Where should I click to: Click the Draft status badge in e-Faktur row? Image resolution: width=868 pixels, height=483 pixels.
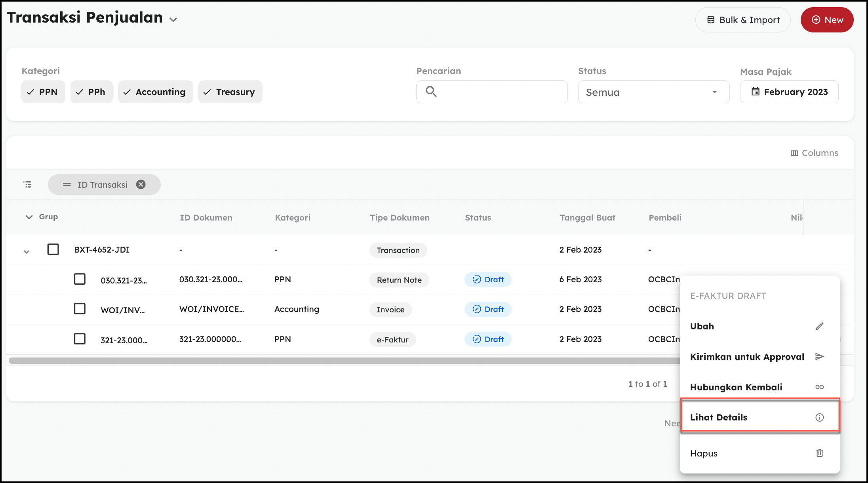pyautogui.click(x=488, y=339)
